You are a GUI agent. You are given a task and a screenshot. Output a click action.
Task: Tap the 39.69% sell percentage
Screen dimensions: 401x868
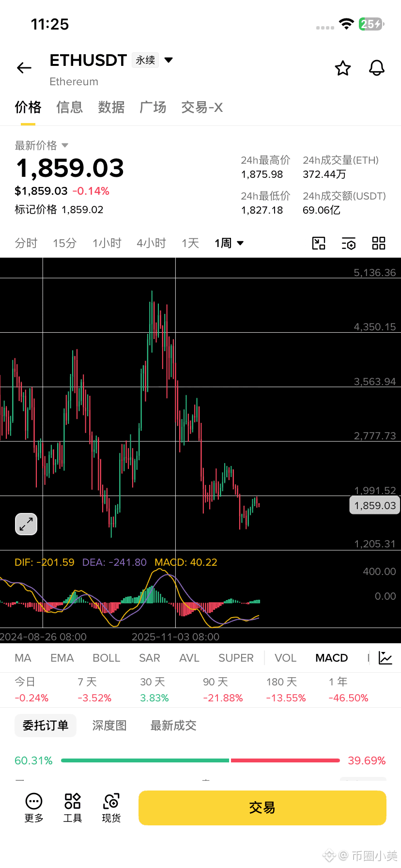tap(367, 760)
